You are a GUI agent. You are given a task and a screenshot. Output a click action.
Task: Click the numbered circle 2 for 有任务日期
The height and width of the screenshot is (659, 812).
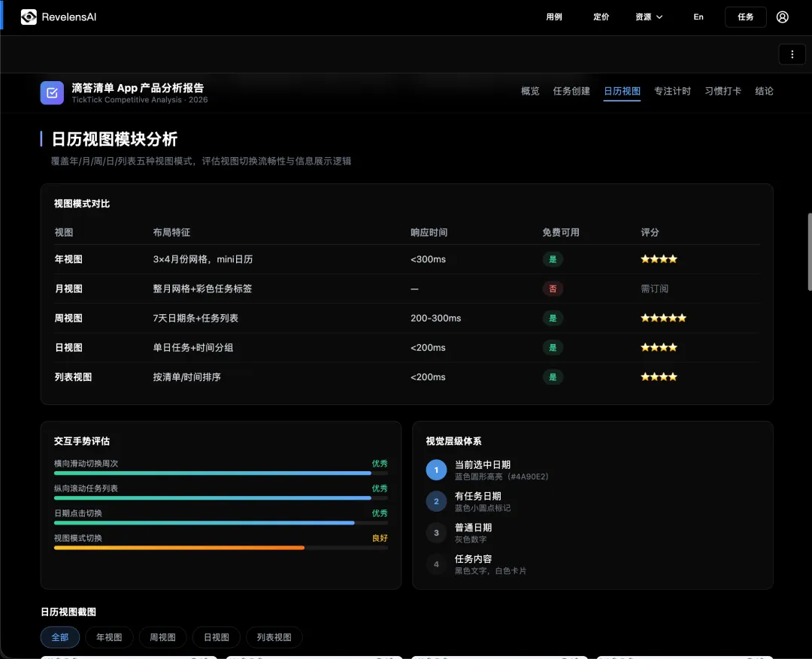tap(436, 502)
